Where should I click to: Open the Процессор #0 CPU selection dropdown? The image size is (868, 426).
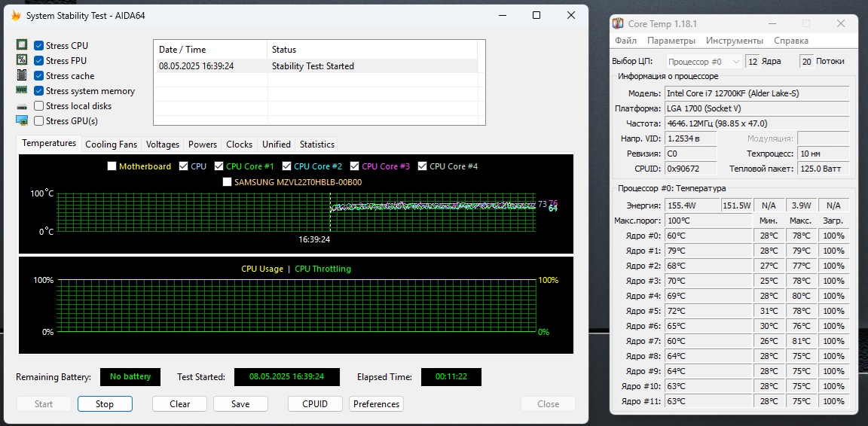click(704, 62)
